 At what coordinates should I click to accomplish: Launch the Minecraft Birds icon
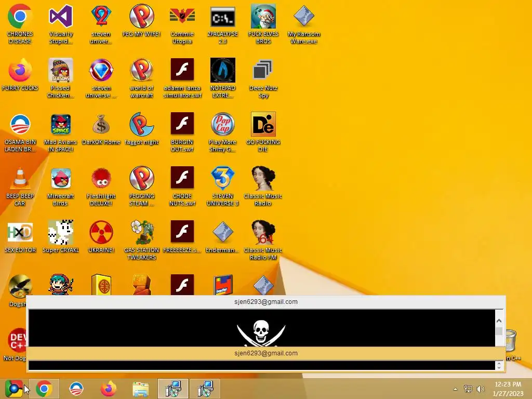point(60,178)
